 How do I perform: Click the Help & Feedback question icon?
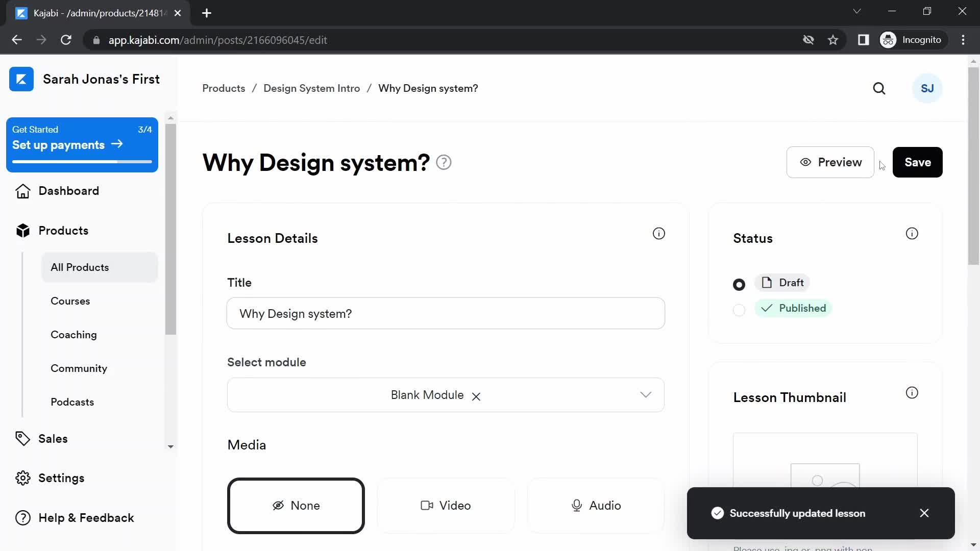pos(23,518)
